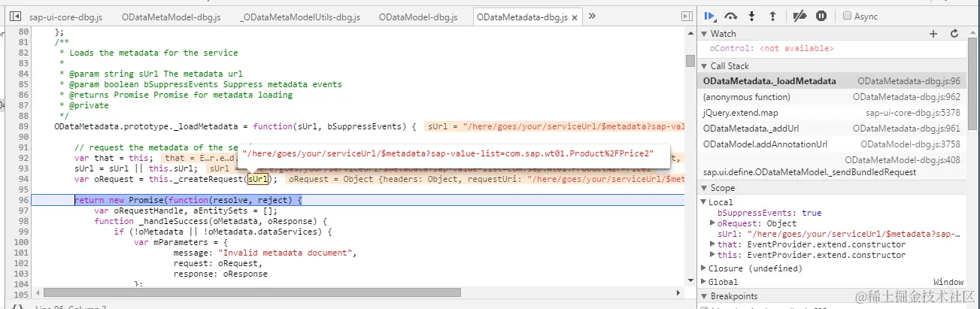
Task: Click line number 96 in gutter
Action: 23,201
